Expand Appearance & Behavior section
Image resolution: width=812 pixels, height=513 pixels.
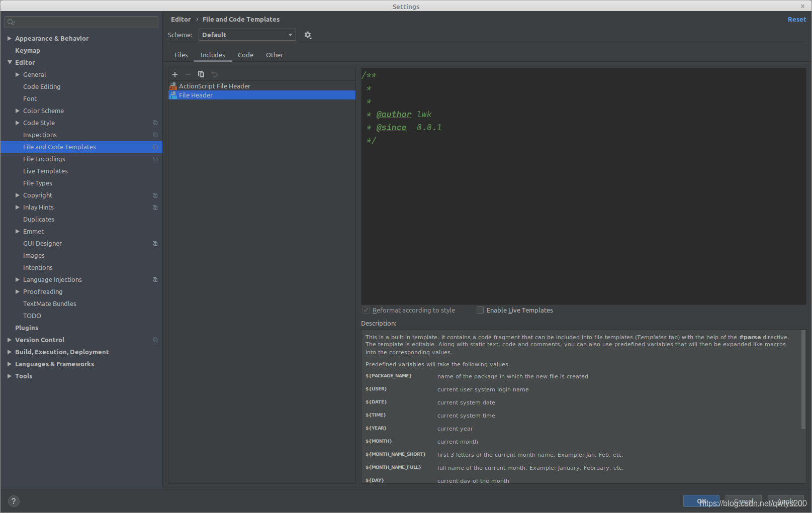click(x=10, y=38)
